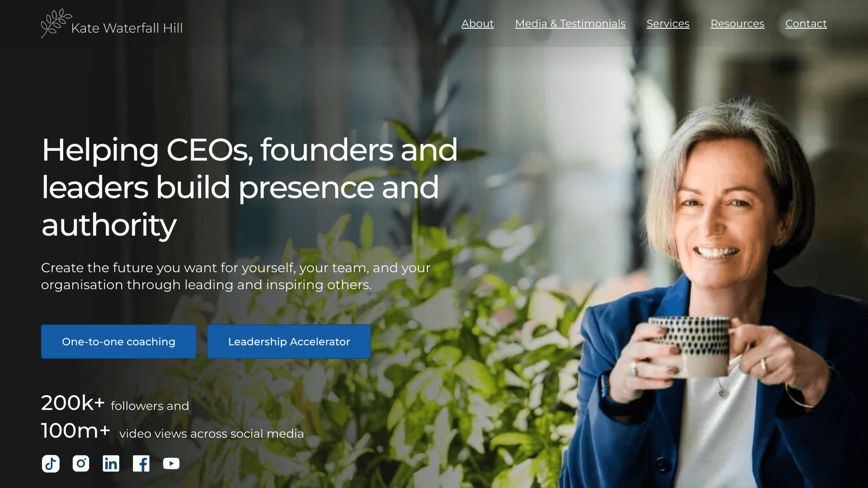The width and height of the screenshot is (868, 488).
Task: Click the 'Helping CEOs, founders' headline
Action: (249, 187)
